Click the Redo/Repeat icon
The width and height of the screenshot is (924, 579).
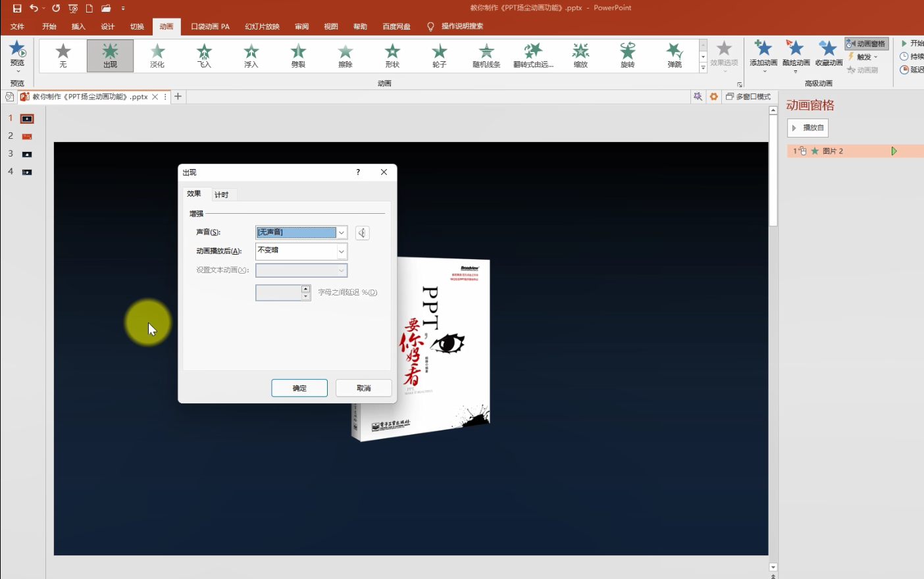tap(56, 9)
